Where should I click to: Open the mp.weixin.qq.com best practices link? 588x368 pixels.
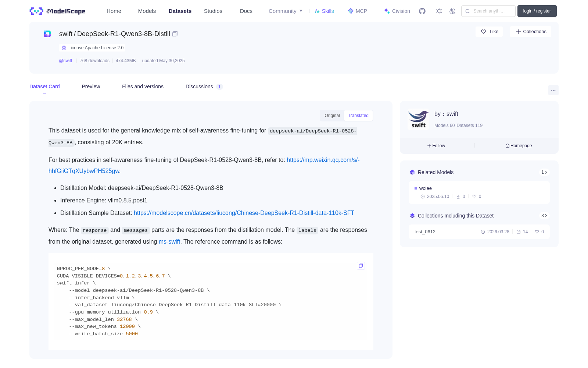(204, 165)
